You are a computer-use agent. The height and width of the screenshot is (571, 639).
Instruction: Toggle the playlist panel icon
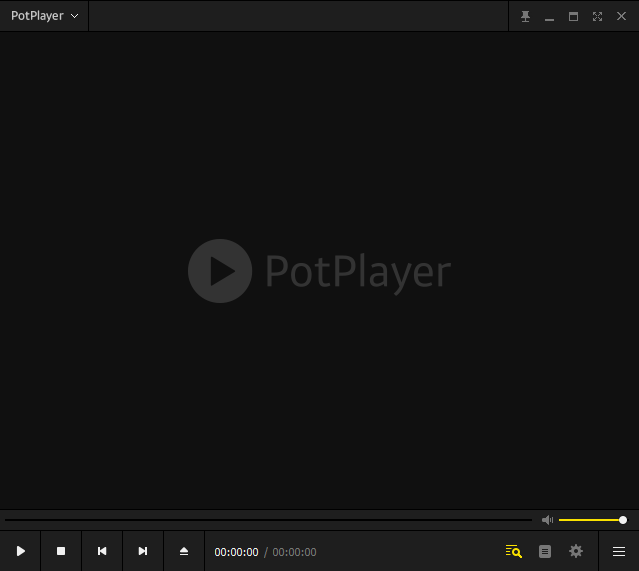(x=545, y=551)
